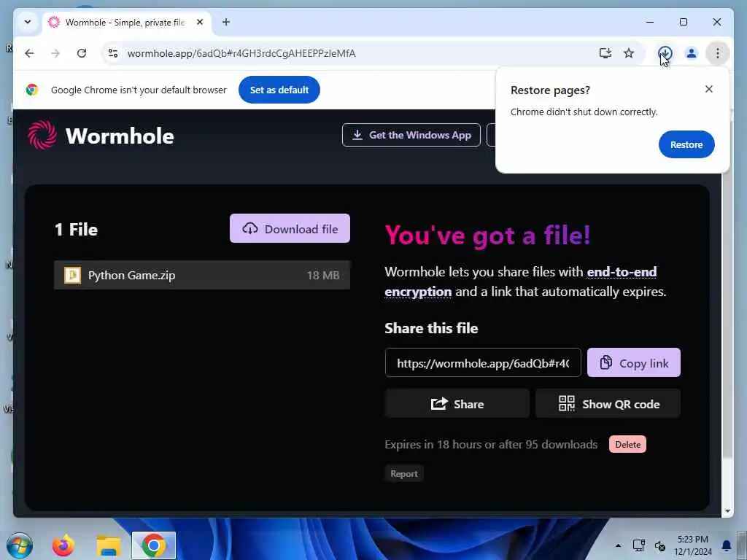Click the Wormhole title text

point(120,136)
